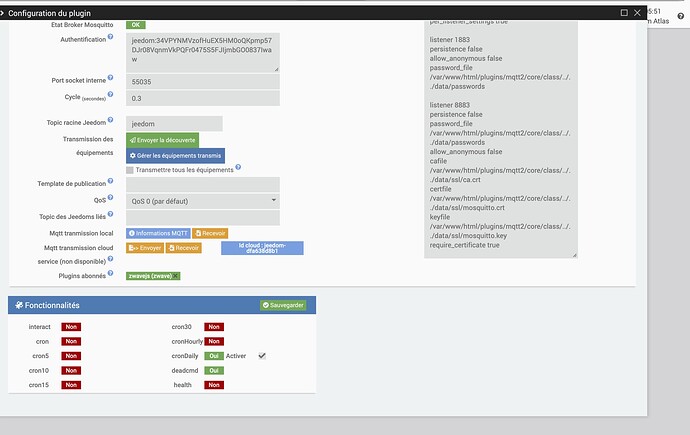Click Topic des Jeedoms liés field
Screen dimensions: 690x435
203,218
